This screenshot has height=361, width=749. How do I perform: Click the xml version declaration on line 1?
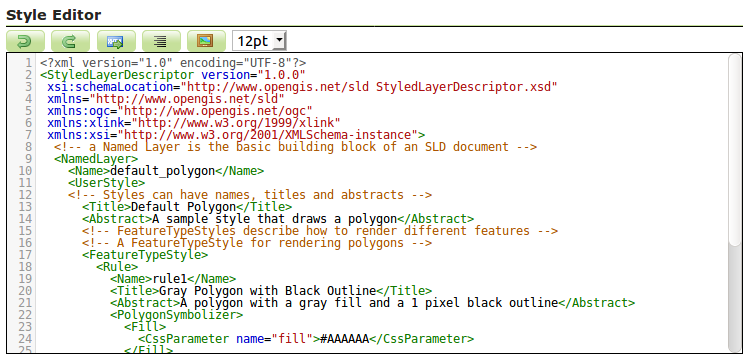(173, 63)
